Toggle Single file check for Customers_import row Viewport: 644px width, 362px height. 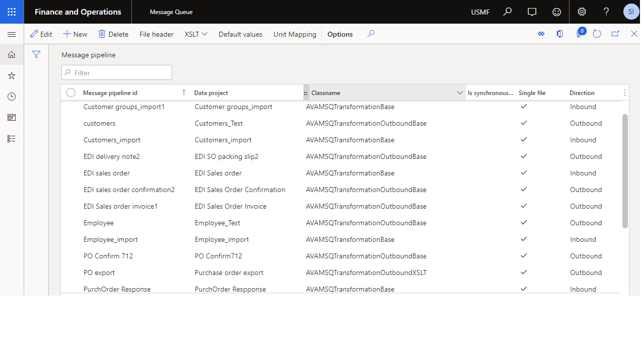click(524, 139)
